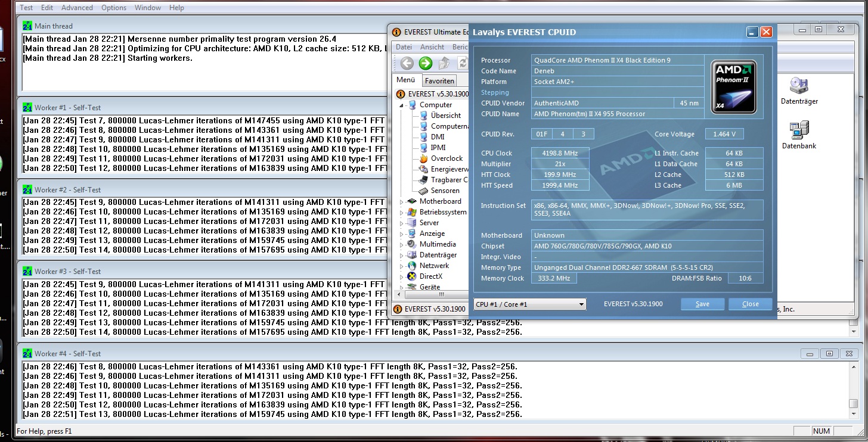Click the AMD Phenom II logo image
Screen dimensions: 868x442
pyautogui.click(x=733, y=86)
